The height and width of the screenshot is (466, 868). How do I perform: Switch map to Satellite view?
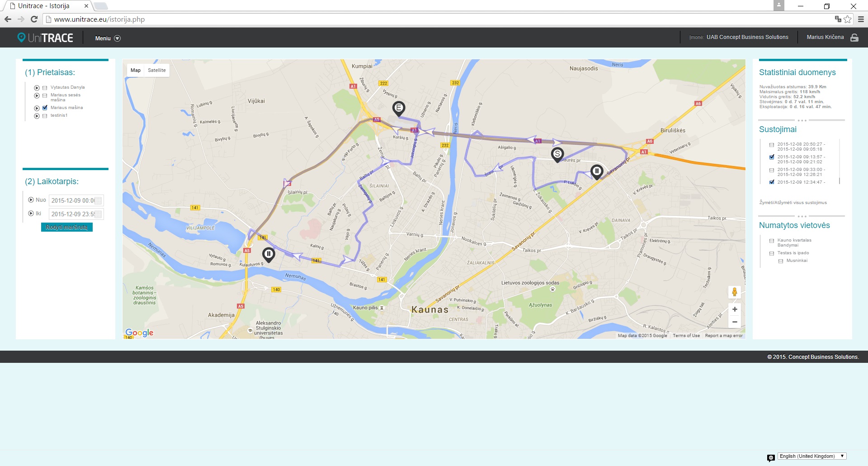157,70
